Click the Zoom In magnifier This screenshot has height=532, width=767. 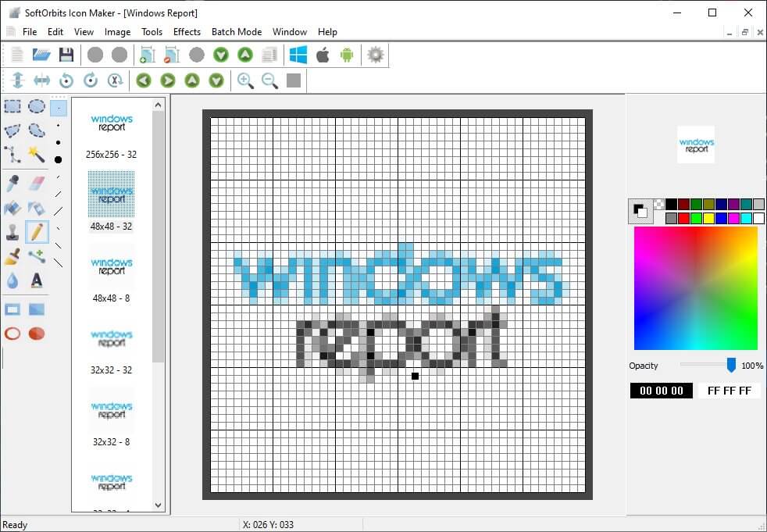point(245,80)
